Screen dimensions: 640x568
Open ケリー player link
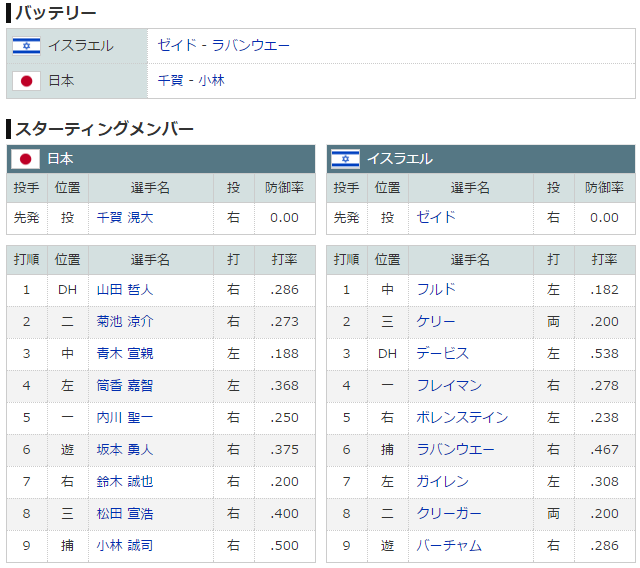coord(436,322)
